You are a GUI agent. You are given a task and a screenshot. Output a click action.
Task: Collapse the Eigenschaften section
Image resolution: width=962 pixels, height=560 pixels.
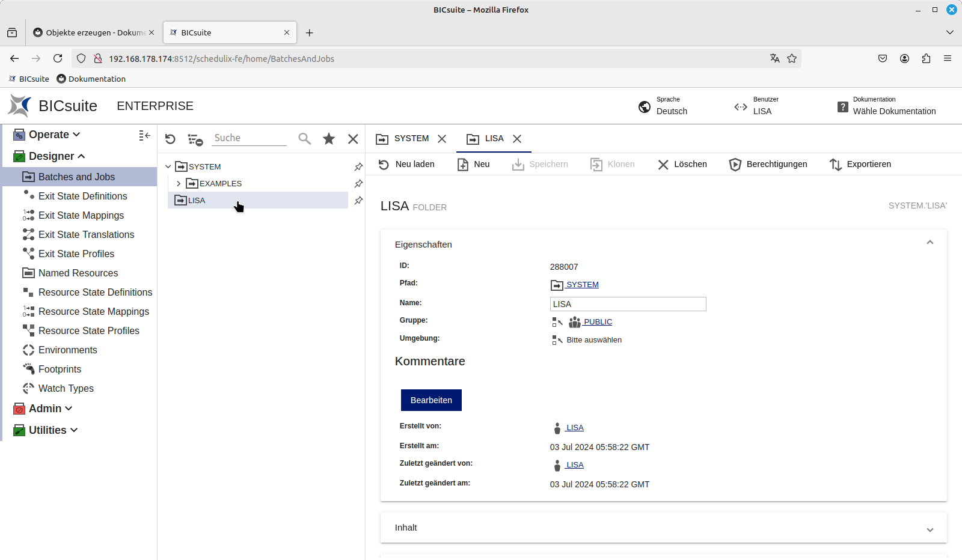tap(930, 242)
